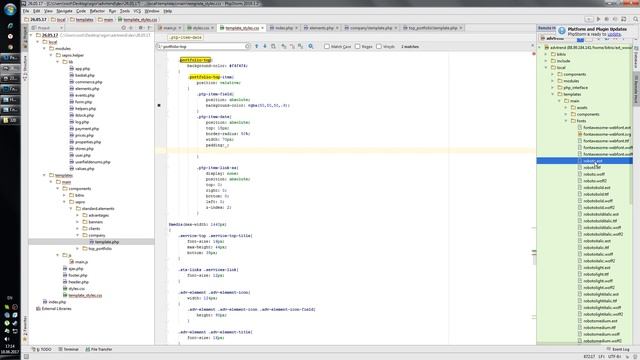
Task: Enable the Words search checkbox
Action: tap(379, 47)
